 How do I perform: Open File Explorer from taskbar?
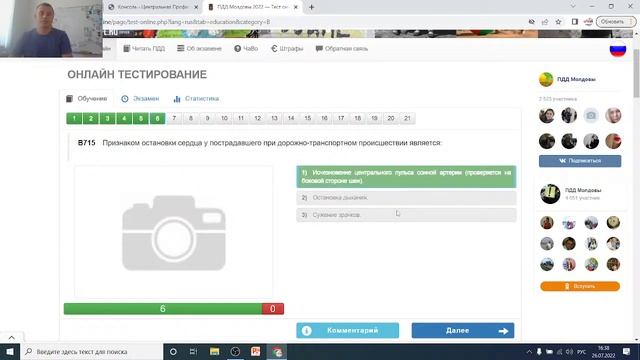(x=214, y=351)
